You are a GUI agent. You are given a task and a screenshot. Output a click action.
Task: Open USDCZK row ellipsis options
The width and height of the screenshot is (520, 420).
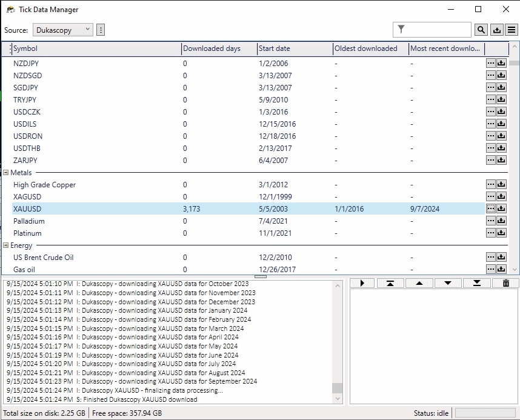[491, 112]
